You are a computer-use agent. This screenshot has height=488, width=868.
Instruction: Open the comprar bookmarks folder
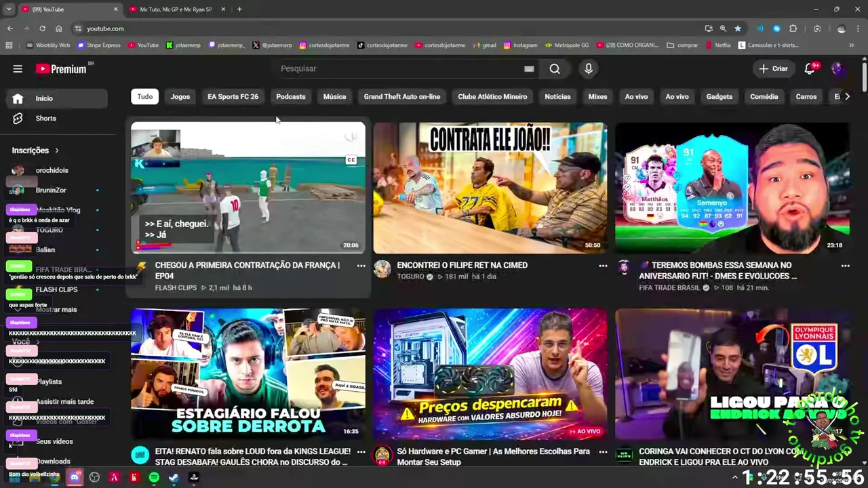click(682, 45)
